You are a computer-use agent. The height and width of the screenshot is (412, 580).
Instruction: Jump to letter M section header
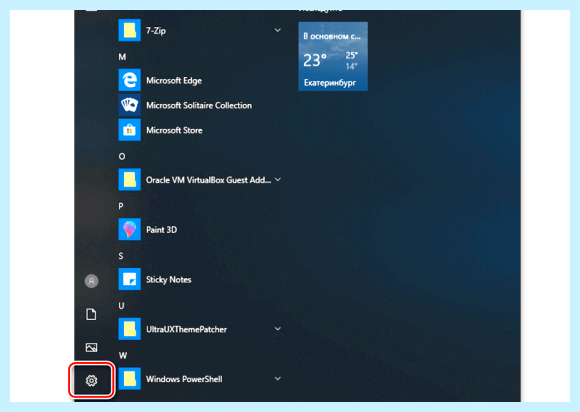[x=122, y=57]
